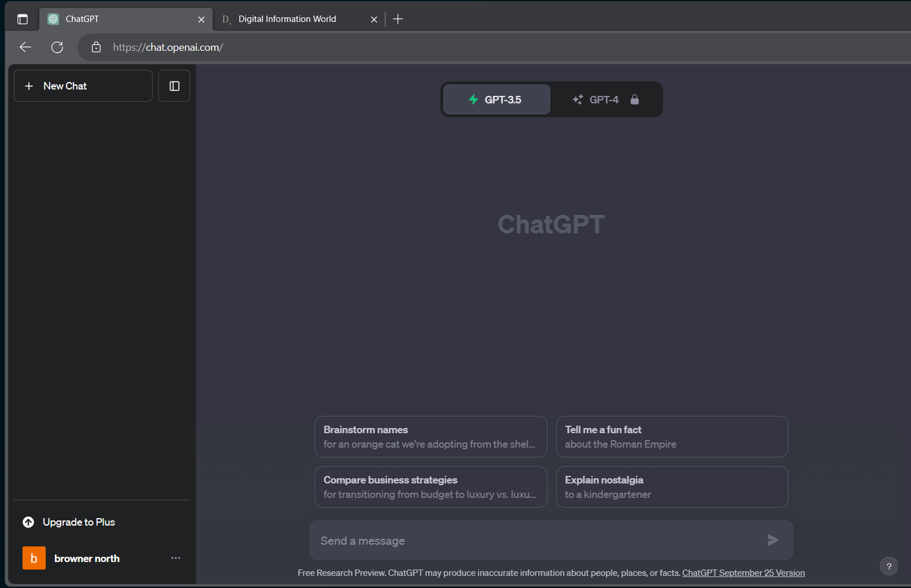Open the help question mark button

[889, 566]
